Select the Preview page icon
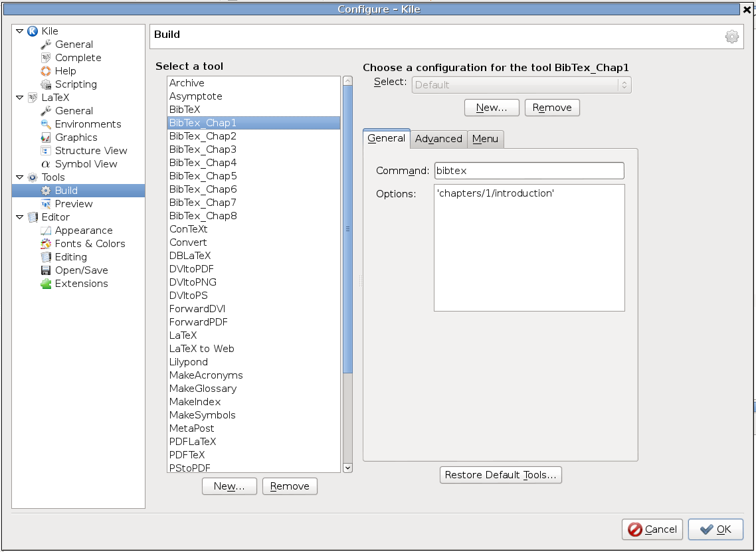The width and height of the screenshot is (756, 552). pos(46,203)
